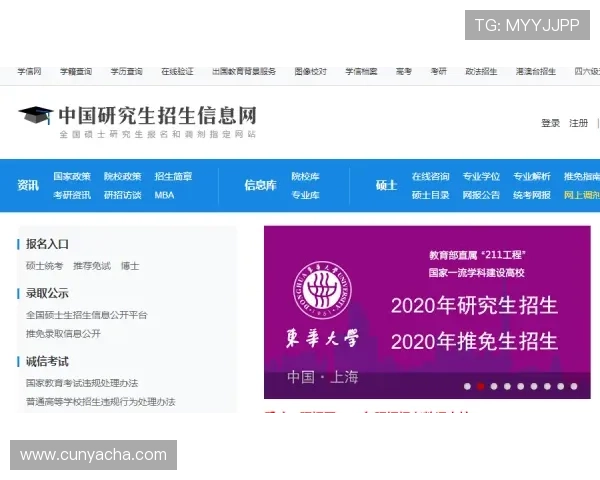The image size is (600, 480).
Task: Open 硕士统考 registration link
Action: coord(44,266)
